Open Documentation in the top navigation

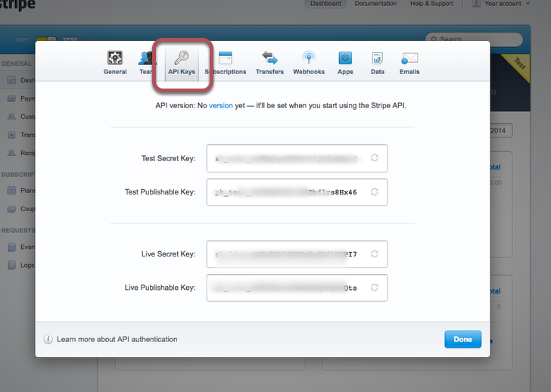click(375, 4)
